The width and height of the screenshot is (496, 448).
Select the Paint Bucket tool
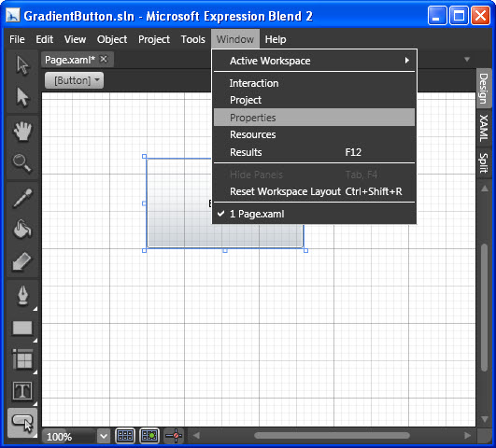22,230
